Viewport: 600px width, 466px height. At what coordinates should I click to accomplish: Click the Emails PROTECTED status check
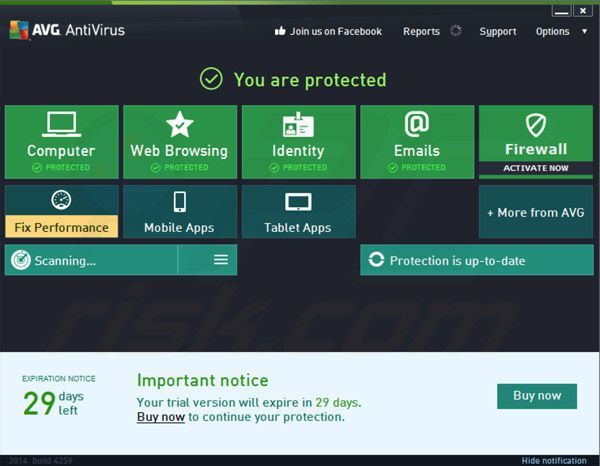pos(393,168)
